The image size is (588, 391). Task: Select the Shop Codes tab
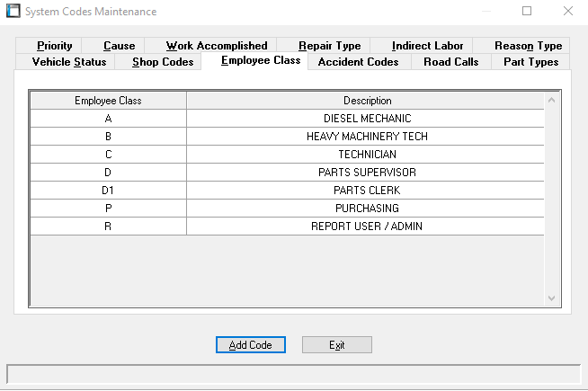pyautogui.click(x=162, y=62)
